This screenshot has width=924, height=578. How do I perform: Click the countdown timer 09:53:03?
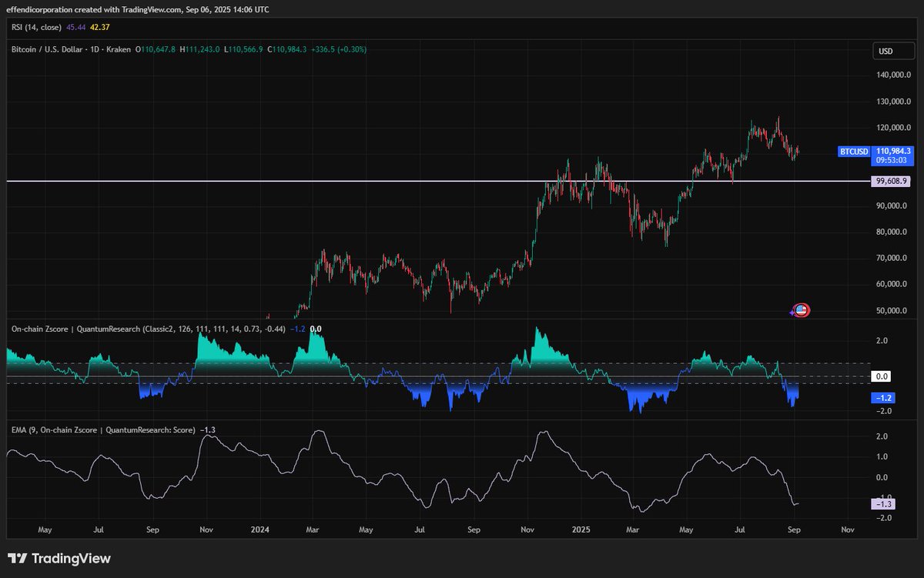[893, 162]
